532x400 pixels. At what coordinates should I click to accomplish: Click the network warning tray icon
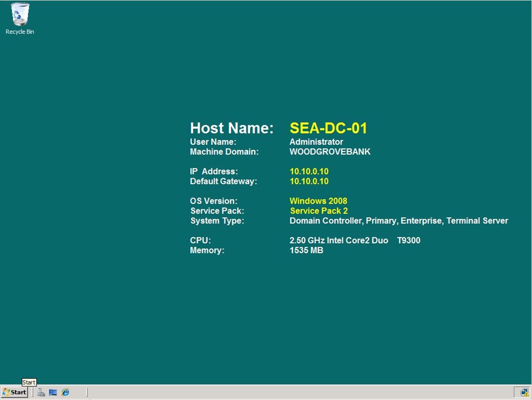point(525,393)
